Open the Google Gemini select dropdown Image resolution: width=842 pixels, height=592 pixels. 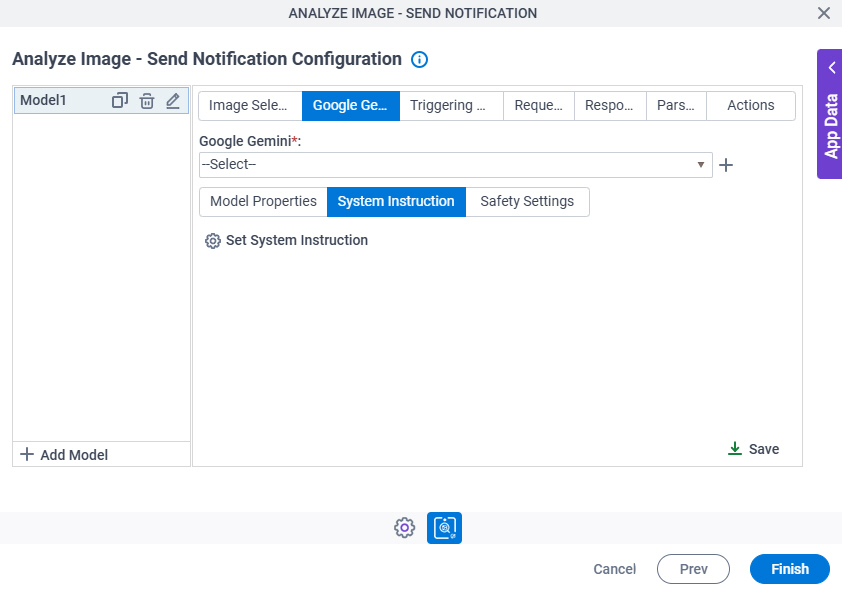click(455, 165)
